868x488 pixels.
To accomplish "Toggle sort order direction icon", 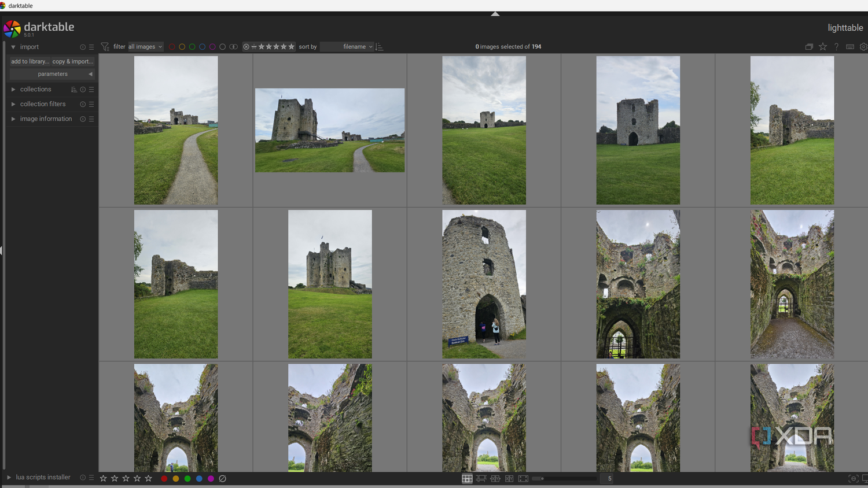I will coord(380,47).
